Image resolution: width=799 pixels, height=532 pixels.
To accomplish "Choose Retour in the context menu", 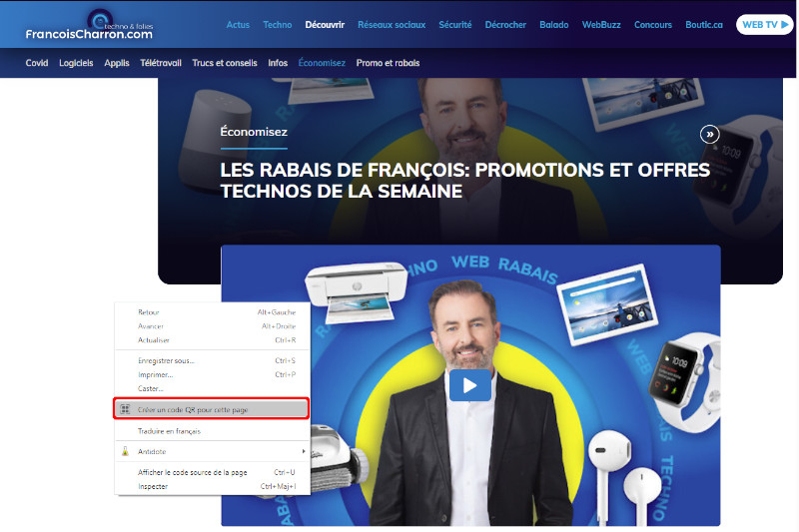I will (212, 312).
